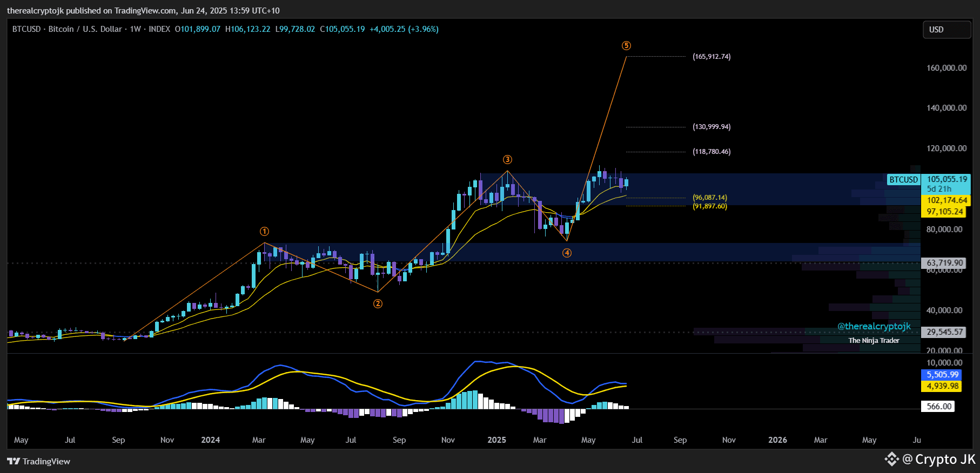Click the @therealcryptojk handle text on chart
The width and height of the screenshot is (980, 473).
874,326
